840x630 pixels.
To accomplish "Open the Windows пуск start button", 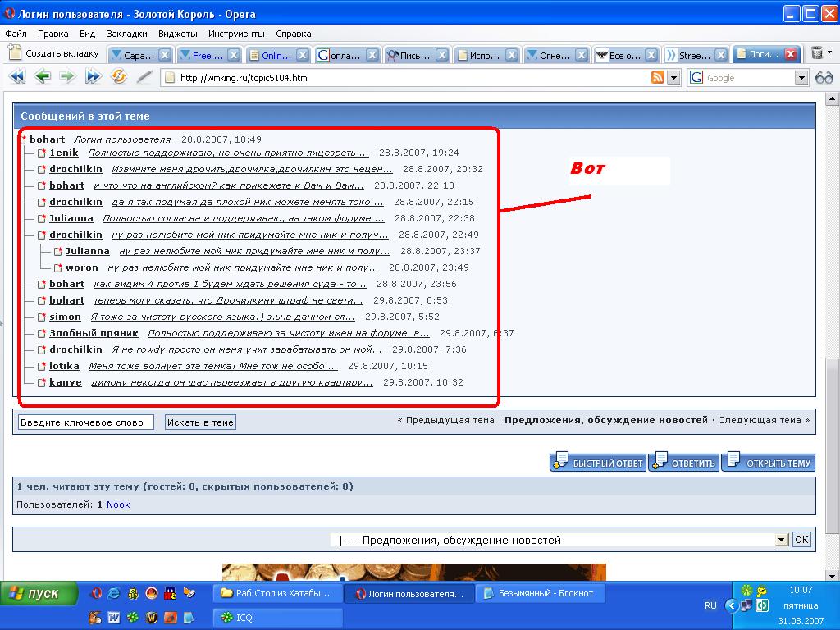I will pos(39,593).
